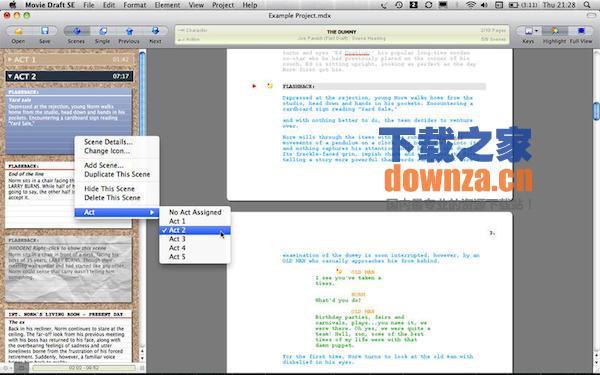The image size is (600, 375).
Task: Click the note icon beside first OLD MAN
Action: (339, 271)
